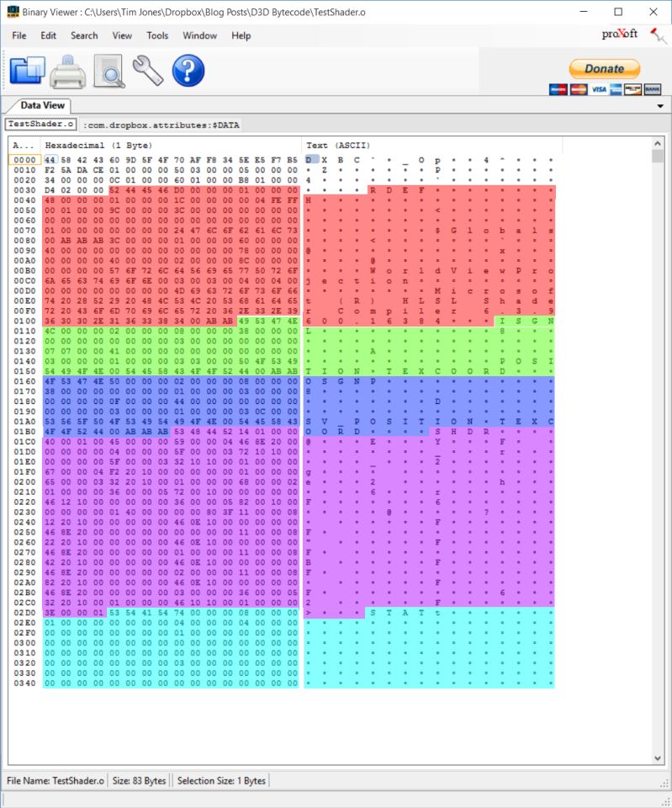Screen dimensions: 672x808
Task: Click the open files toolbar icon
Action: pyautogui.click(x=27, y=70)
